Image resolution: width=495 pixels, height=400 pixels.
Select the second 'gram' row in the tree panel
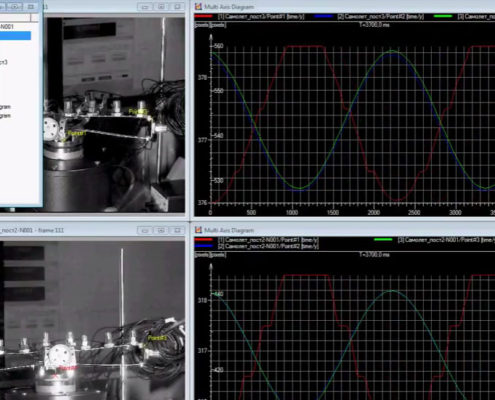5,116
